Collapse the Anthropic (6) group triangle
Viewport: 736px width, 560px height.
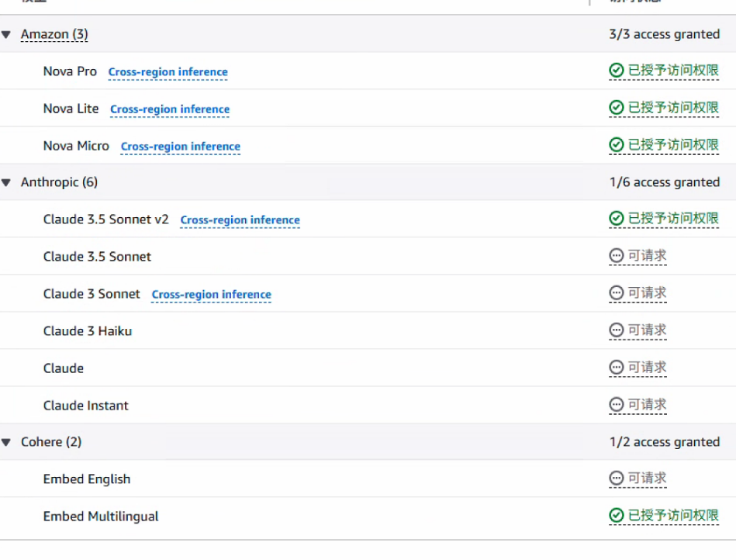(x=6, y=182)
